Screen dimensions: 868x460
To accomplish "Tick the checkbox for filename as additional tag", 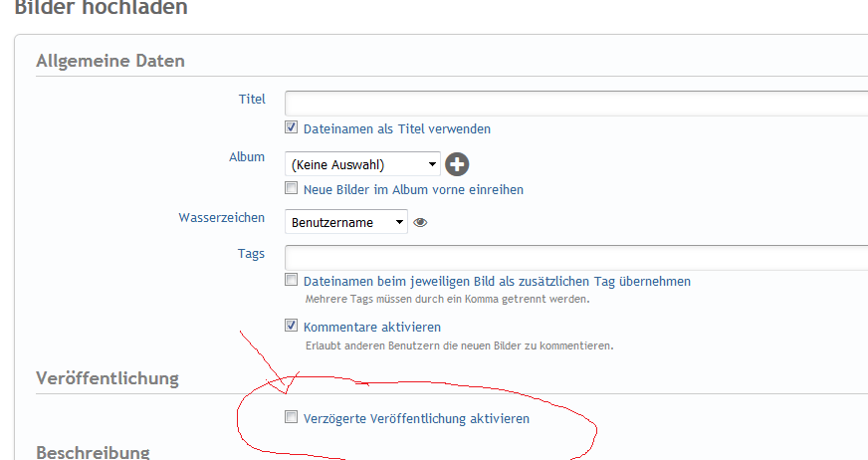I will 292,281.
